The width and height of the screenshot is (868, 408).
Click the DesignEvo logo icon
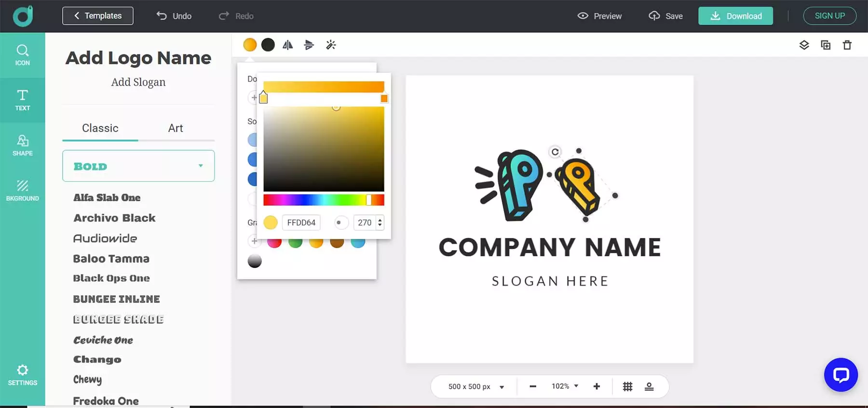(x=23, y=16)
